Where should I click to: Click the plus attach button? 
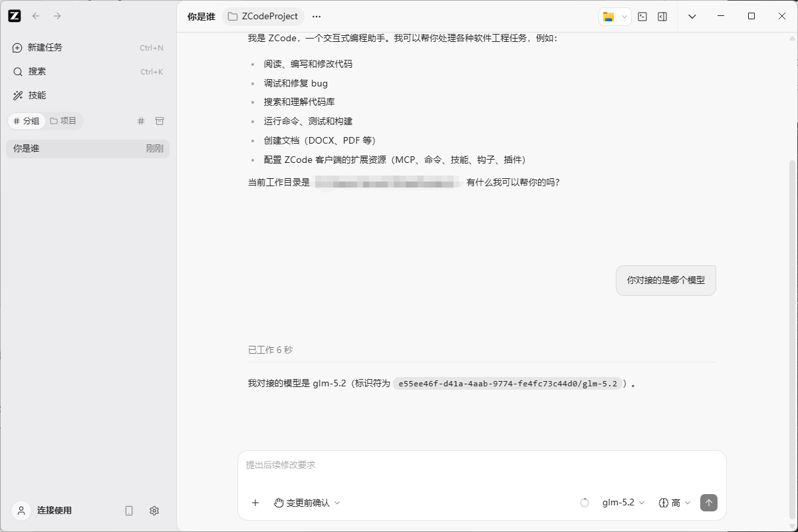point(255,503)
